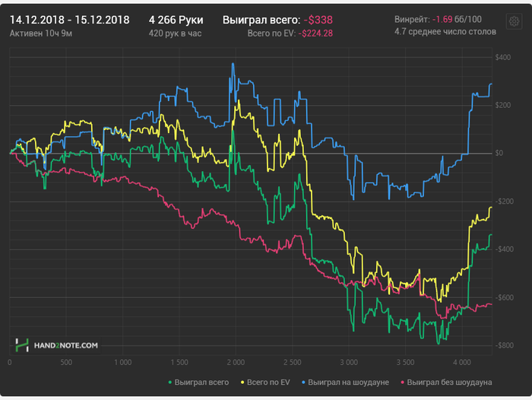The image size is (532, 400).
Task: Click the '3 500' x-axis label
Action: pyautogui.click(x=405, y=363)
